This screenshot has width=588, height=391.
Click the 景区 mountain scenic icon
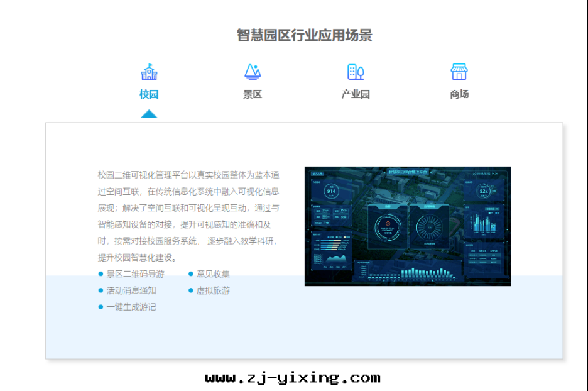(x=252, y=71)
